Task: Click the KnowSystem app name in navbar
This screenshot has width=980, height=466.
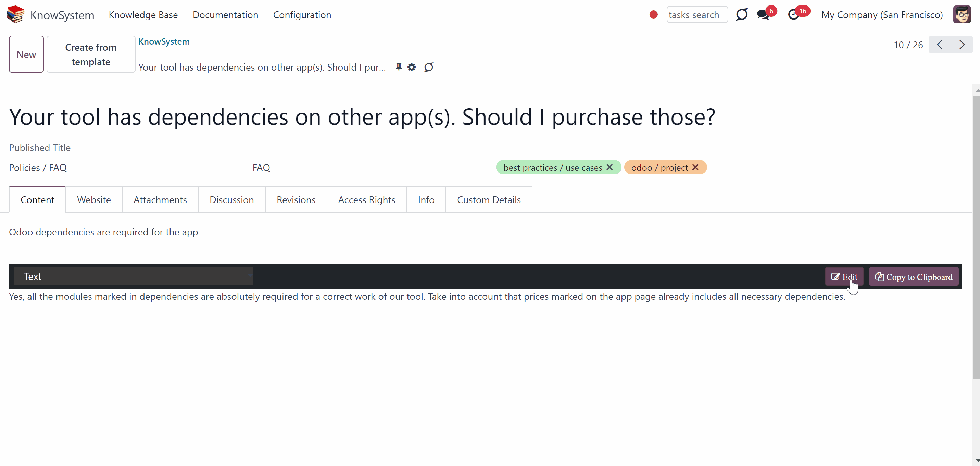Action: click(x=62, y=15)
